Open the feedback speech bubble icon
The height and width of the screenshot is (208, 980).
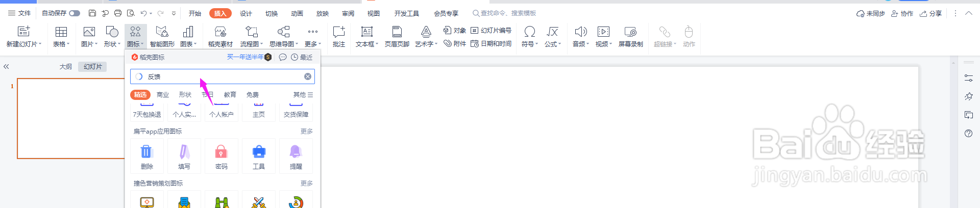click(283, 57)
